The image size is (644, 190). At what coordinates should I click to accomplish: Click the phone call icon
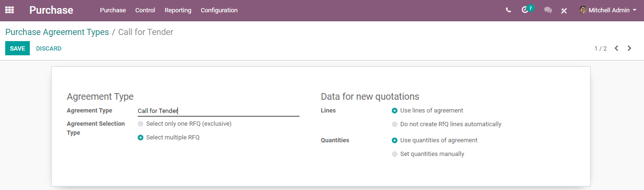508,10
